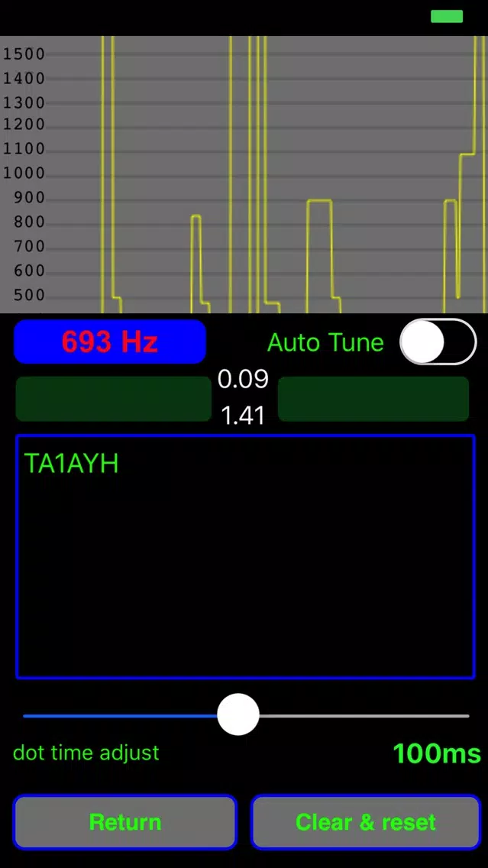Click the 1400 frequency axis label
This screenshot has width=488, height=868.
24,79
